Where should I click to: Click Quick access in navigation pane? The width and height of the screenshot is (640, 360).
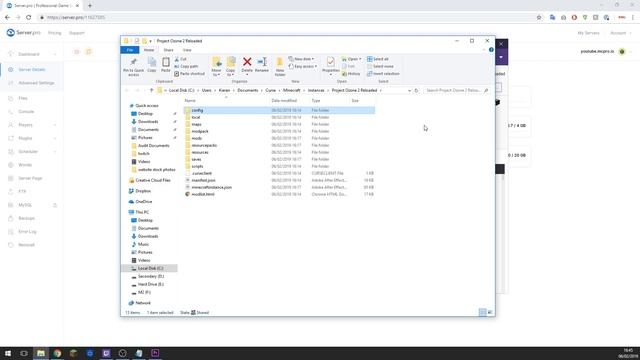147,106
